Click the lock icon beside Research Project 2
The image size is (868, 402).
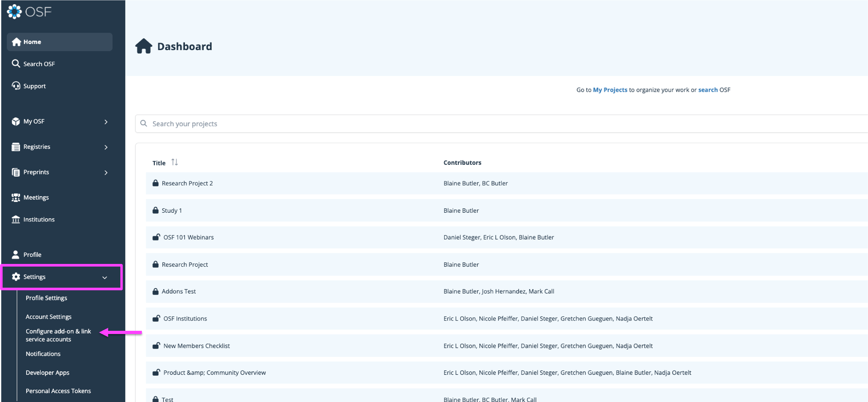(155, 183)
